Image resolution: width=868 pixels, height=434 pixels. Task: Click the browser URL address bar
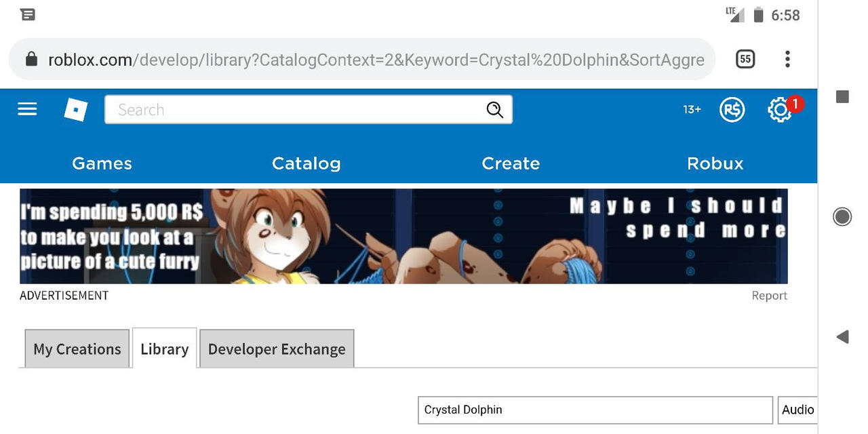point(361,60)
